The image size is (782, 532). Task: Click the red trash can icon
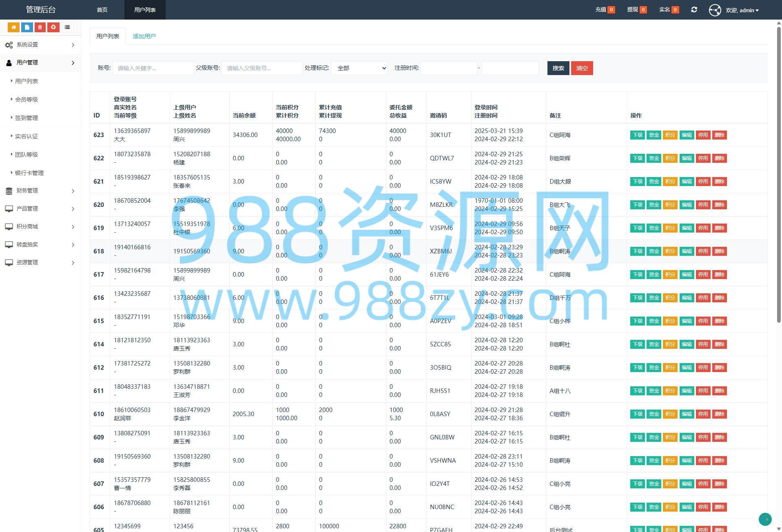40,27
